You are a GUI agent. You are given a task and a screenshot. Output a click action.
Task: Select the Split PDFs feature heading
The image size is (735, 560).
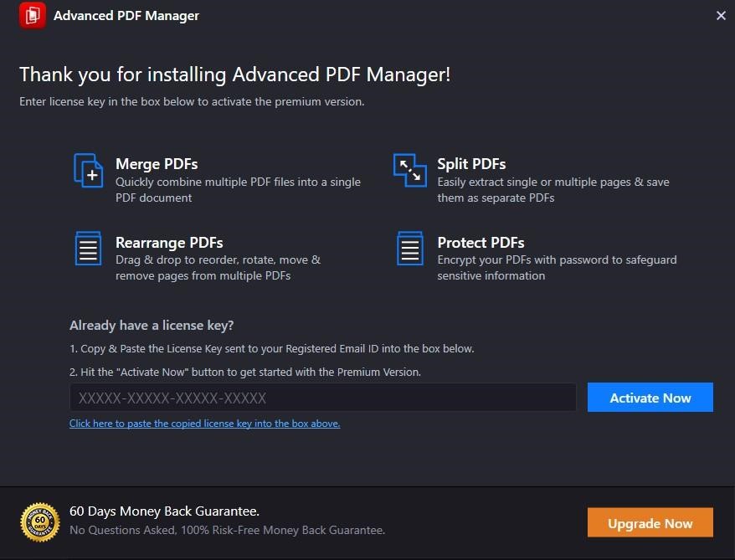[x=470, y=164]
